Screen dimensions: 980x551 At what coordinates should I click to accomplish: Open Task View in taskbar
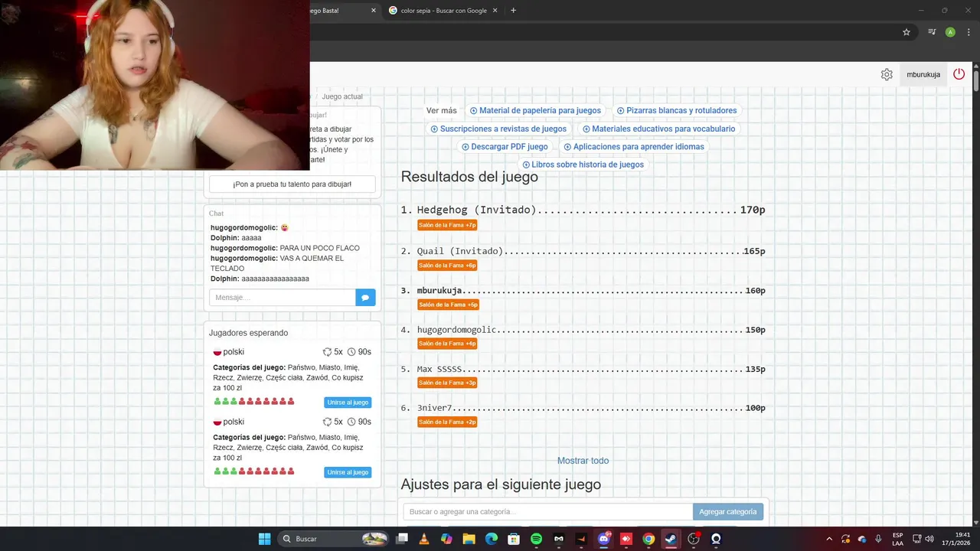[x=402, y=539]
